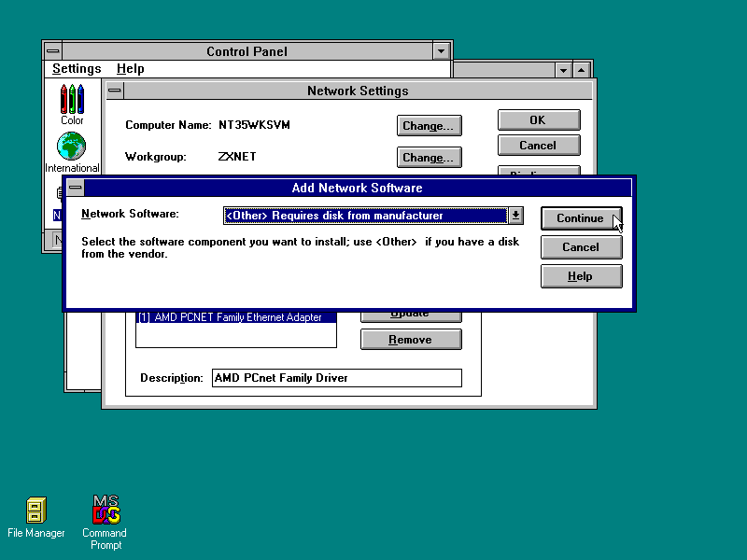Click up arrow button of background window
The image size is (747, 560).
pos(581,70)
